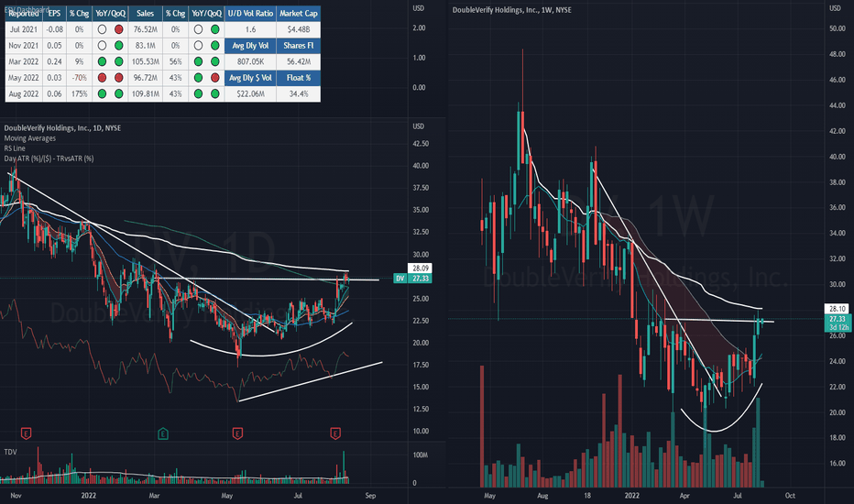The width and height of the screenshot is (854, 504).
Task: Click the 56.42M shares float value
Action: point(299,61)
